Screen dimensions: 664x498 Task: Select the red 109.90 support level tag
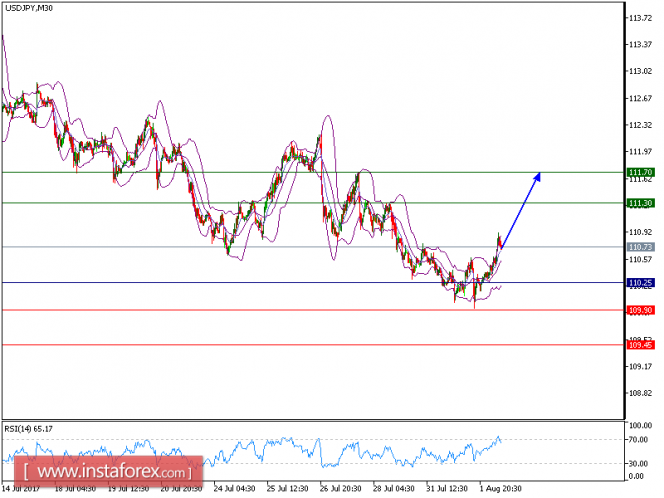click(x=640, y=310)
